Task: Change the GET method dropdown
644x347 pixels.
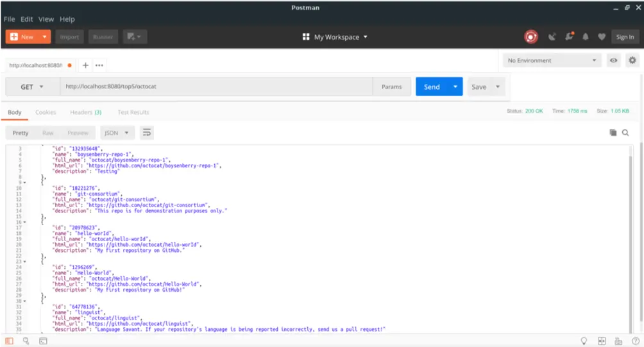Action: (x=33, y=87)
